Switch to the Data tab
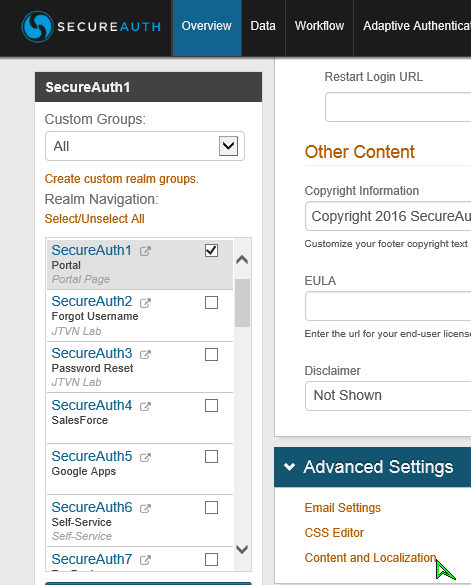 [263, 28]
